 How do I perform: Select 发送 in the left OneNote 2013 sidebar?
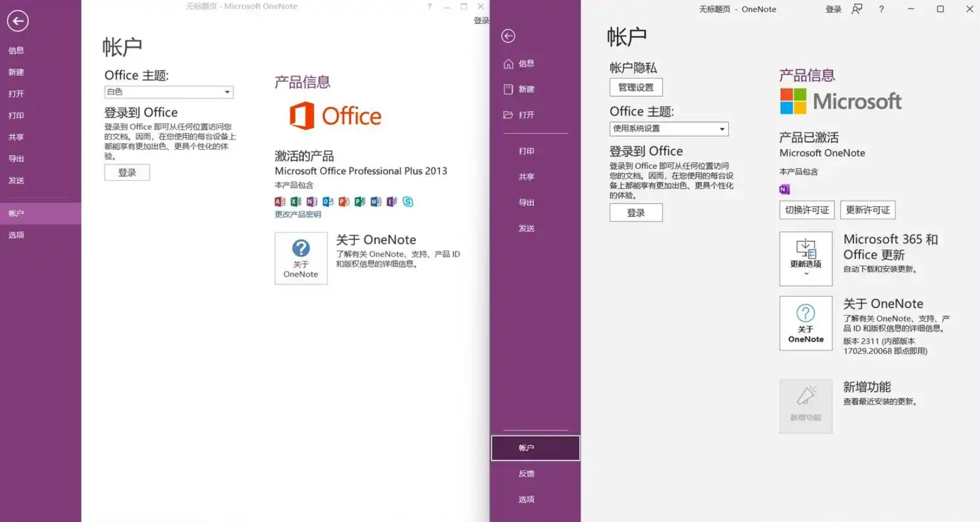[x=40, y=180]
